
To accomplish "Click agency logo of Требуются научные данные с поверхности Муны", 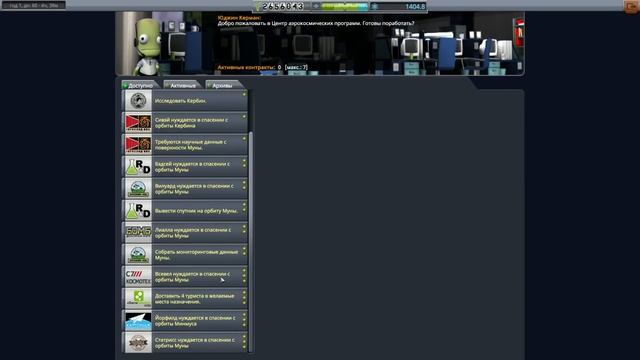I will click(x=138, y=144).
